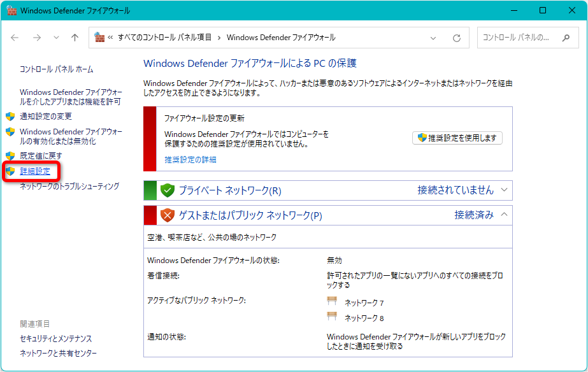Go up one level with up arrow

click(75, 38)
